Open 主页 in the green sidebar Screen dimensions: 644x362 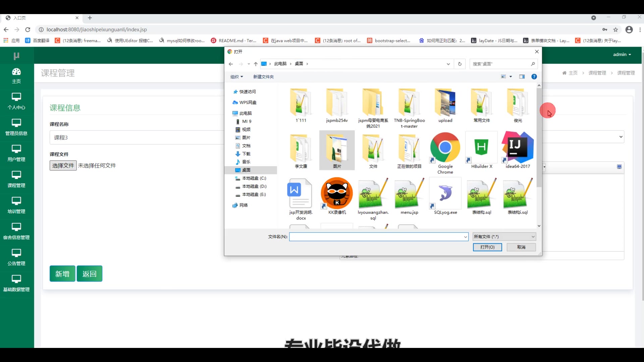[16, 75]
